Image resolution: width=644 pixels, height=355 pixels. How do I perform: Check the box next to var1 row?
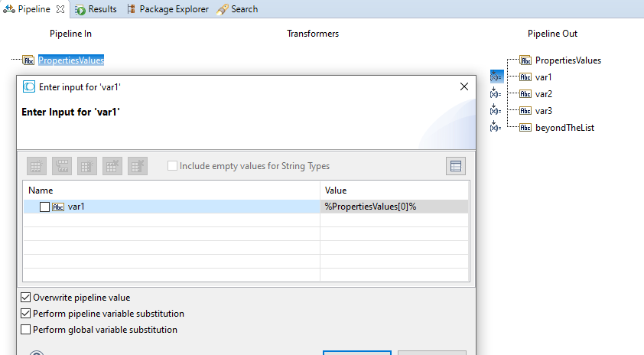[x=45, y=207]
